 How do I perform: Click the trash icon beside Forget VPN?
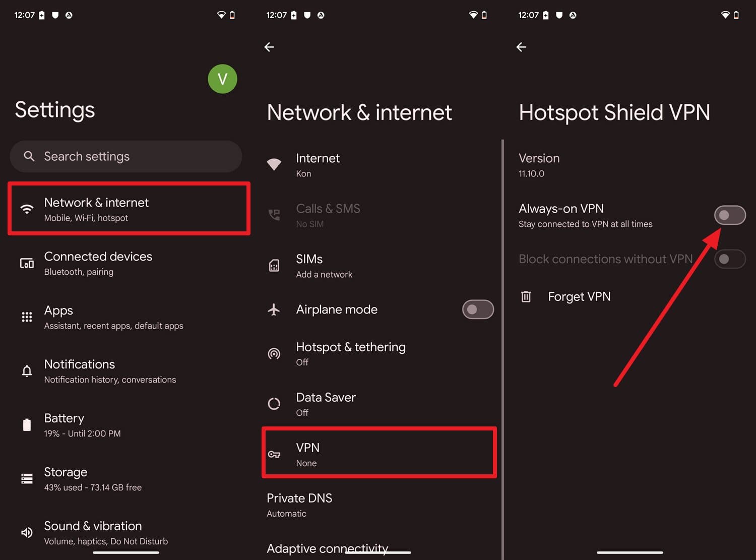click(x=526, y=296)
